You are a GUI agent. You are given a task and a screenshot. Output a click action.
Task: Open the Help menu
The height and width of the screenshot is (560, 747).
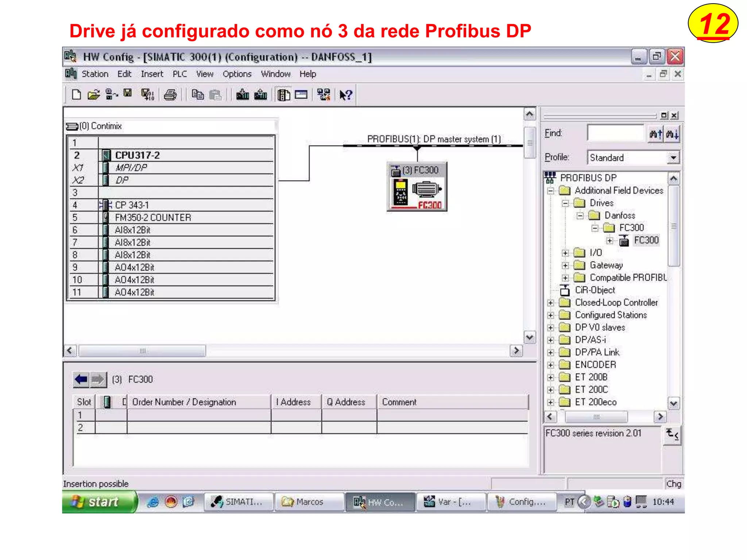click(308, 74)
